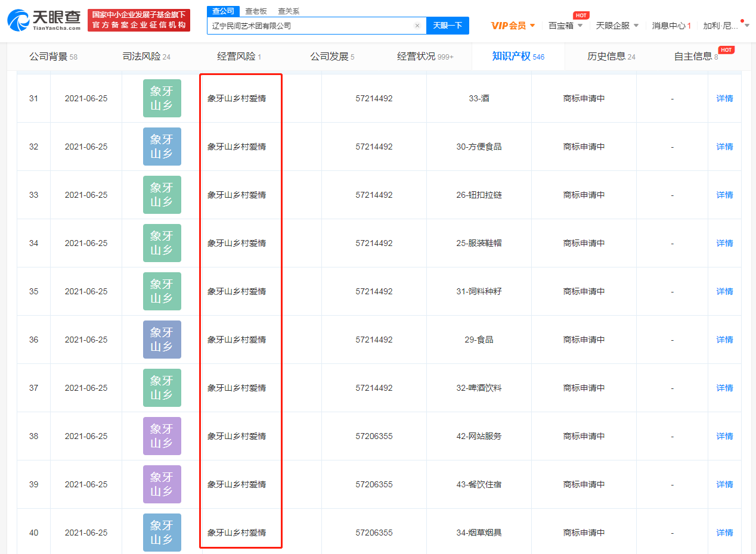Expand the 天眼企服 dropdown menu
This screenshot has height=554, width=756.
pos(617,26)
